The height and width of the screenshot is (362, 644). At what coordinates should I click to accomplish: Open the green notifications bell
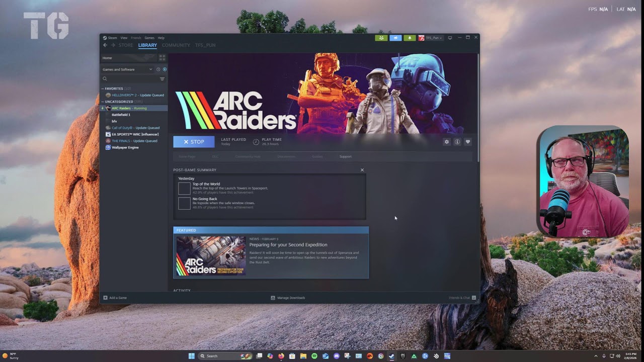pyautogui.click(x=410, y=38)
